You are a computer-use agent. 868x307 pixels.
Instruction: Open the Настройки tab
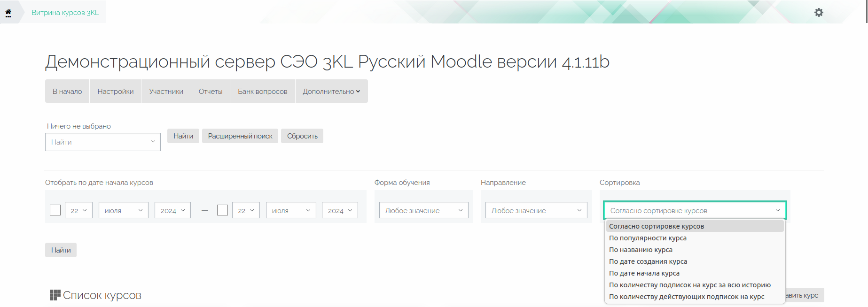pyautogui.click(x=116, y=91)
